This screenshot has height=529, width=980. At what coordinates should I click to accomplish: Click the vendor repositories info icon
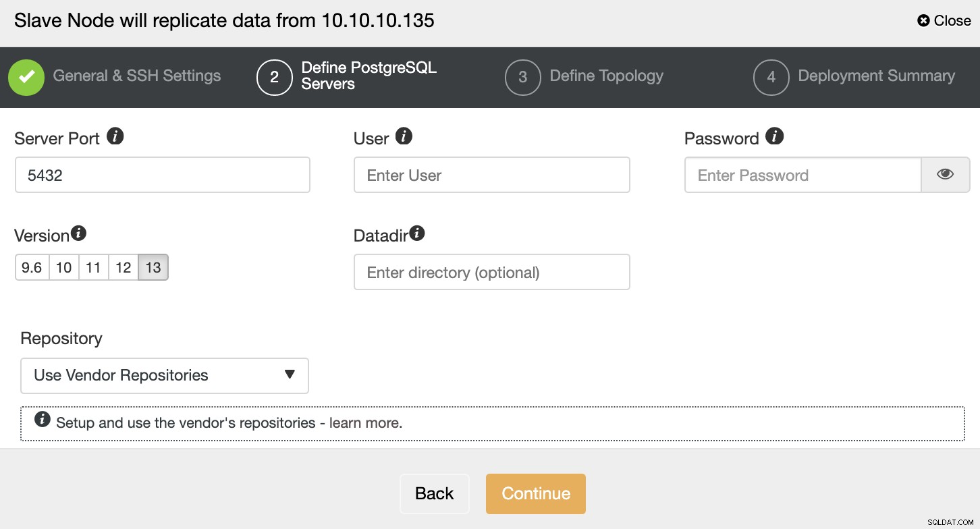(42, 419)
